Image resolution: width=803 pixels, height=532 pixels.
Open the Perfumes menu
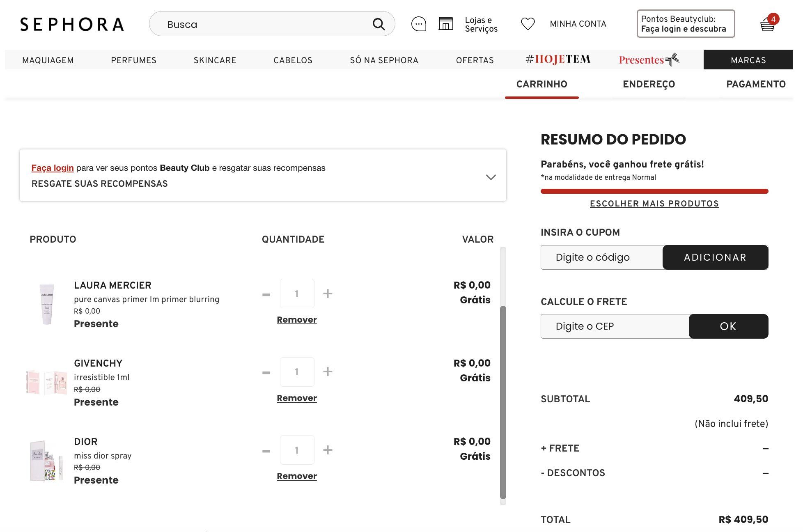tap(134, 60)
